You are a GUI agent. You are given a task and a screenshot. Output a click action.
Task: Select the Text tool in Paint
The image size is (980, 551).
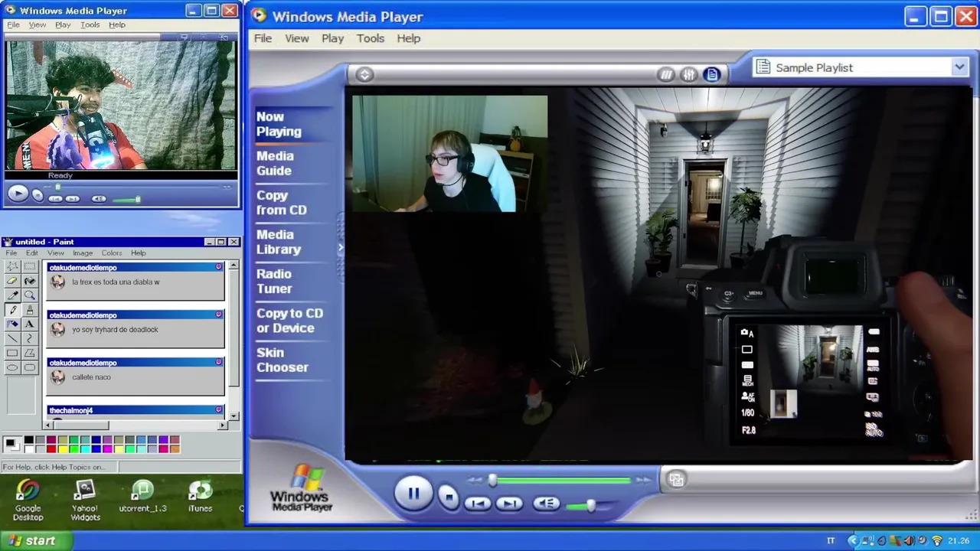coord(29,324)
